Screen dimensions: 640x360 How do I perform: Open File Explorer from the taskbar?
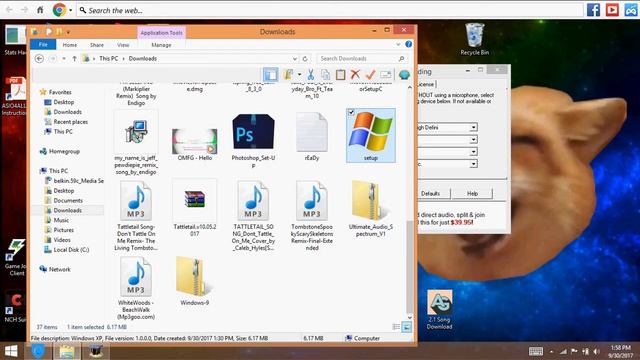[x=67, y=351]
